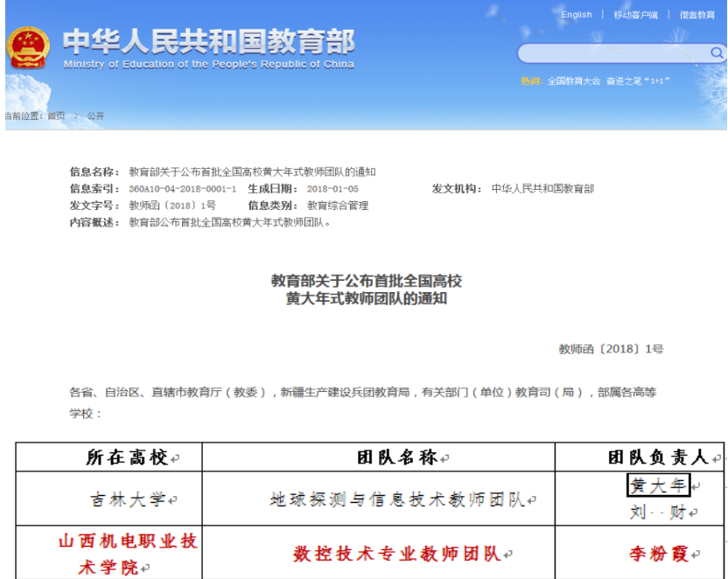The width and height of the screenshot is (728, 579).
Task: Open the English version link
Action: pos(577,15)
